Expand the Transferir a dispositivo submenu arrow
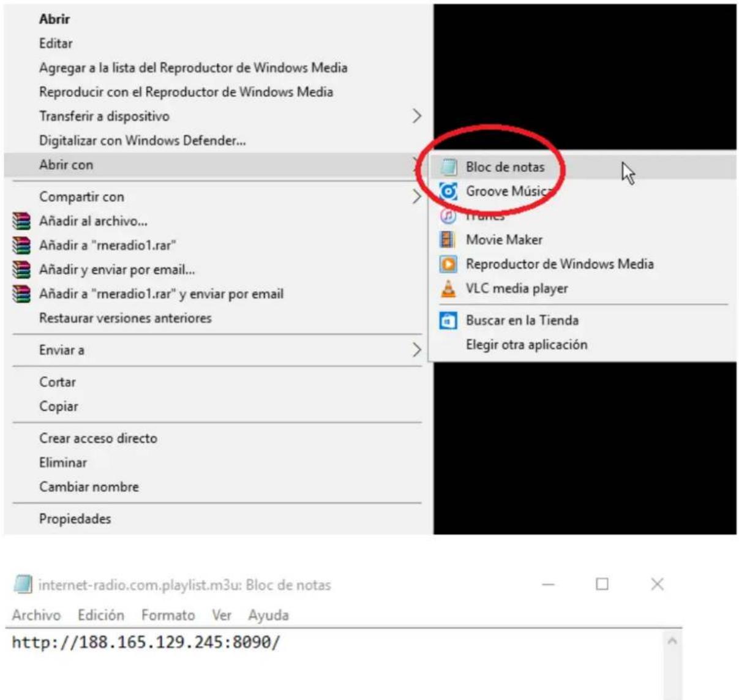 [x=417, y=116]
